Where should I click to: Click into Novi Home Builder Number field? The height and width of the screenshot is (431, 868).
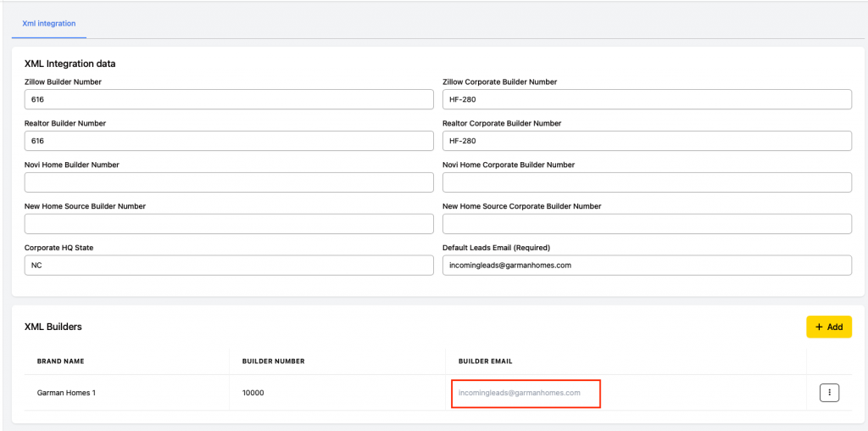229,182
